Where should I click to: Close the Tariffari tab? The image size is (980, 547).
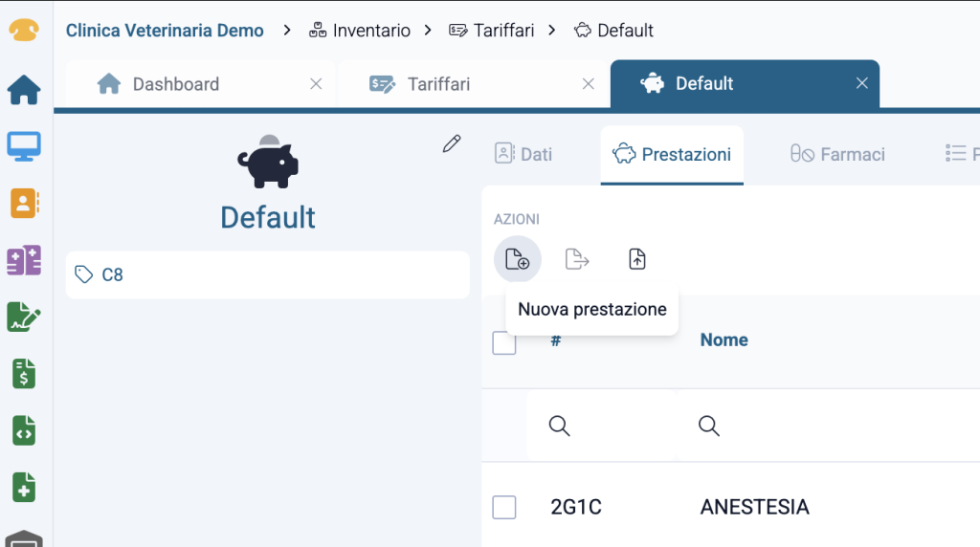pyautogui.click(x=589, y=84)
